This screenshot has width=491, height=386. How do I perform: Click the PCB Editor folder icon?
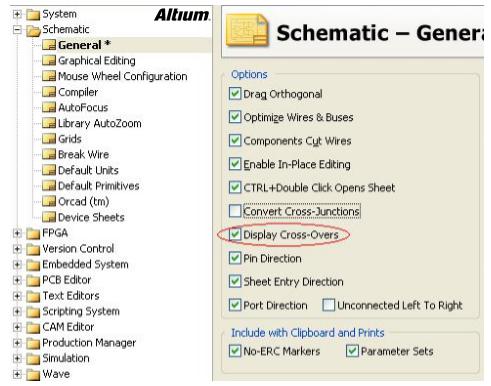[x=33, y=280]
